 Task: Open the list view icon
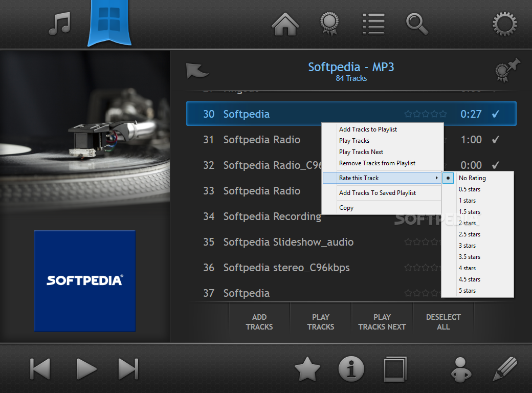coord(373,24)
